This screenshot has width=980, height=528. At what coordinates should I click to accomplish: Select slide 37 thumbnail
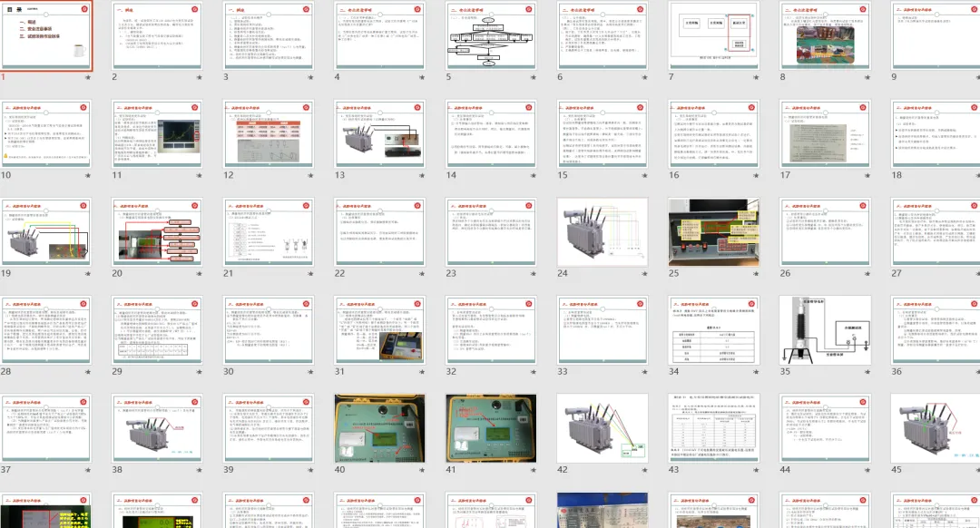tap(46, 428)
